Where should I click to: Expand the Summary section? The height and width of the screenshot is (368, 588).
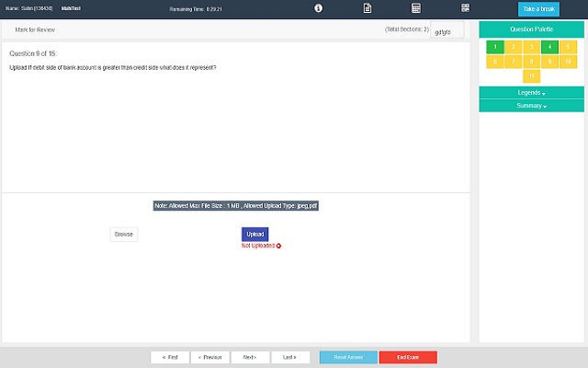coord(531,106)
